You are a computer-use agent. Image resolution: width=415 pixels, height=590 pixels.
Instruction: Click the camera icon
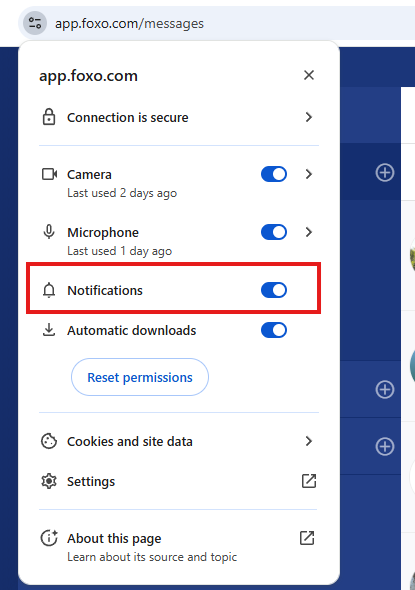pyautogui.click(x=49, y=174)
